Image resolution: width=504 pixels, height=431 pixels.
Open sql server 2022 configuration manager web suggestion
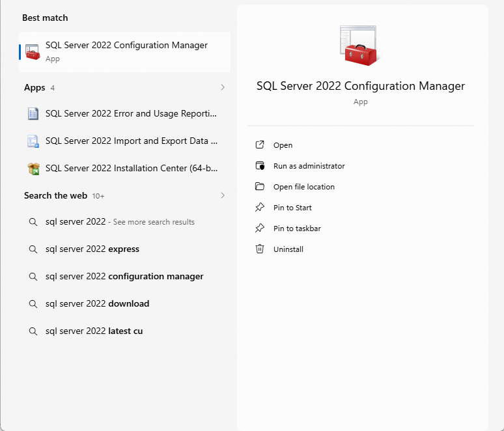(x=124, y=277)
